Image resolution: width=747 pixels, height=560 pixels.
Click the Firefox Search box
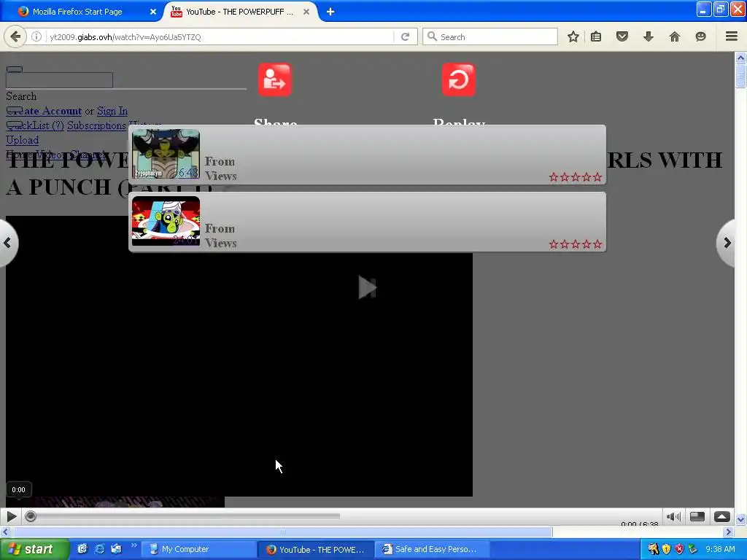coord(489,36)
